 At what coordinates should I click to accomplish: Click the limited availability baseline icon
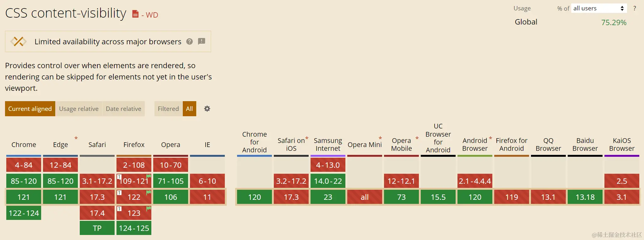click(19, 41)
